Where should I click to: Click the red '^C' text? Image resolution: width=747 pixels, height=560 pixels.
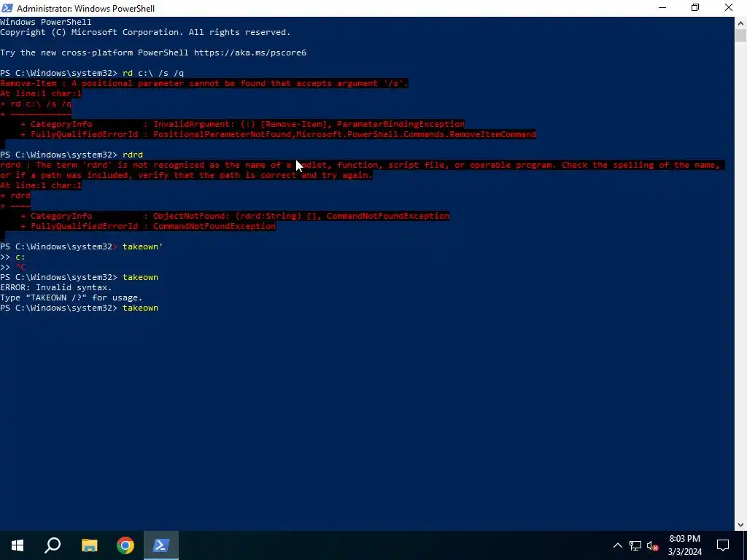pyautogui.click(x=20, y=267)
